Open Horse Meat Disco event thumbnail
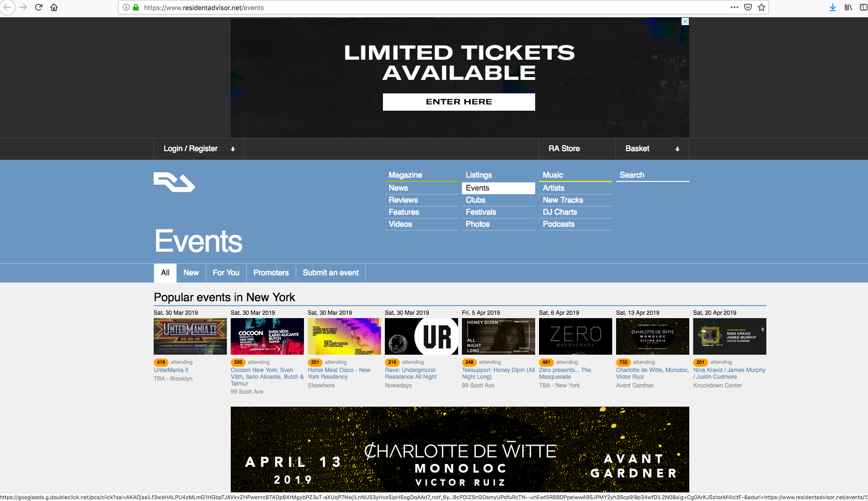 coord(344,336)
